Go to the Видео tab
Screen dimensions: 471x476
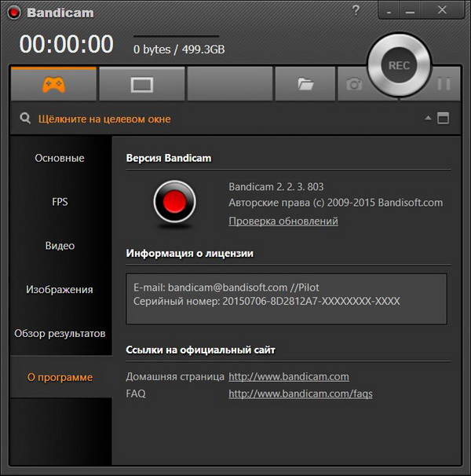click(60, 246)
